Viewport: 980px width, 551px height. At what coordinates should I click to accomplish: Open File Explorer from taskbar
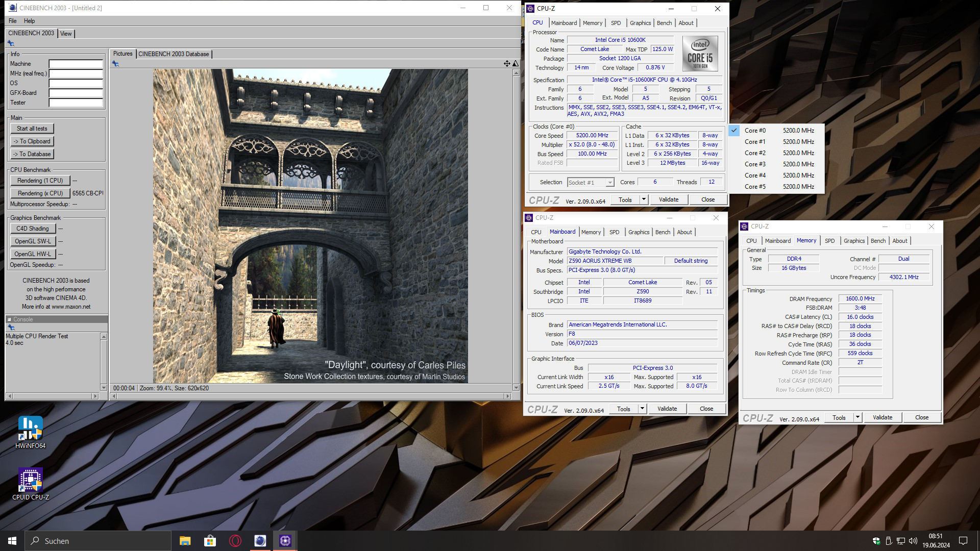click(x=185, y=541)
